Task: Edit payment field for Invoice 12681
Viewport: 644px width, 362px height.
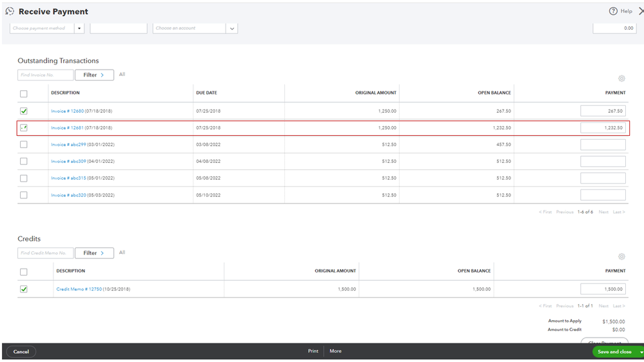Action: click(x=603, y=128)
